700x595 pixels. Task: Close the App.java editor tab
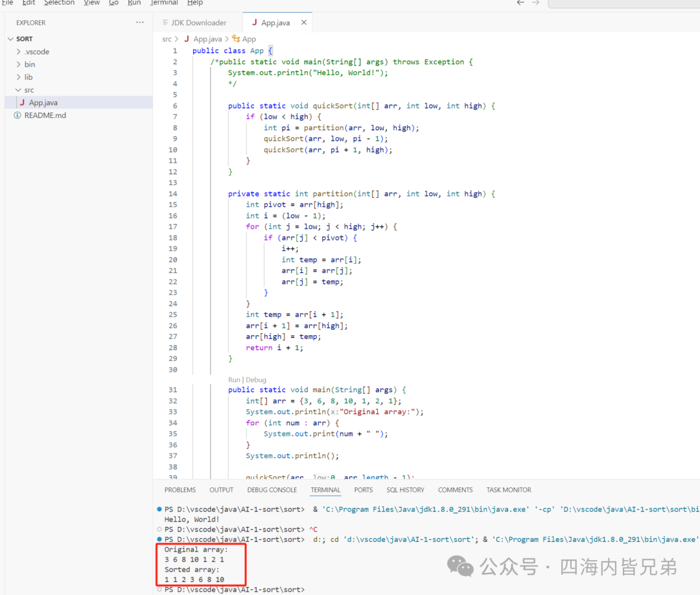[x=303, y=22]
